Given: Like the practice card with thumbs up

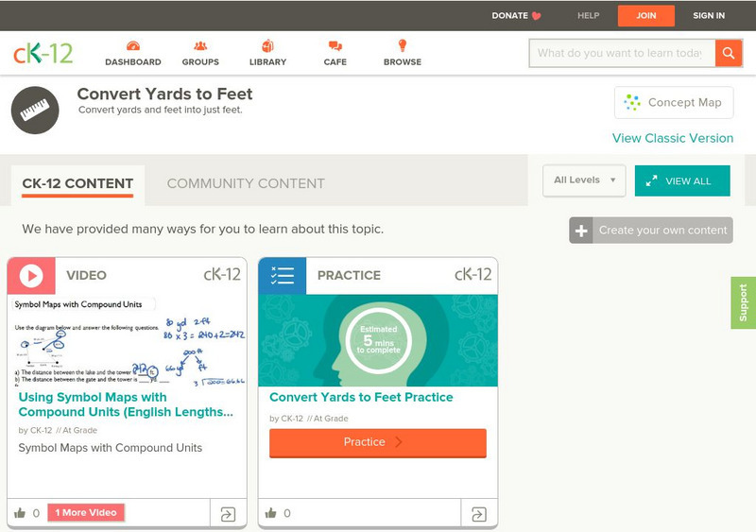Looking at the screenshot, I should [x=271, y=513].
